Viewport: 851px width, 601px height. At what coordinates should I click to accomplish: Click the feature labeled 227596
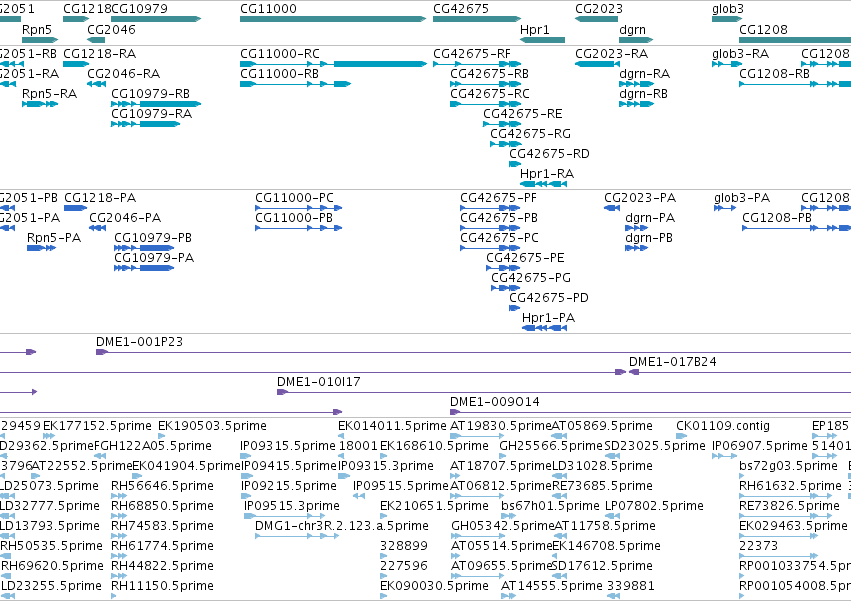384,576
